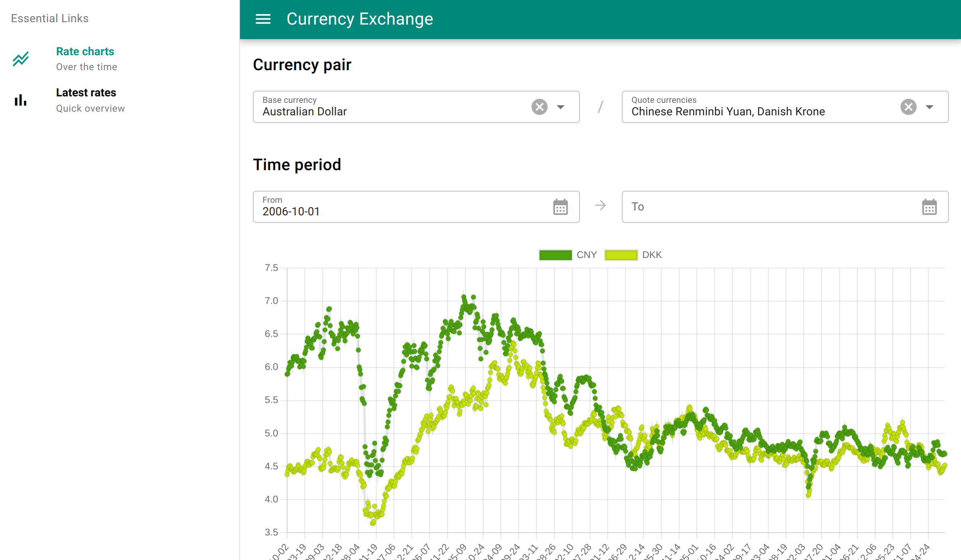This screenshot has height=560, width=961.
Task: Click the arrow between date fields
Action: click(x=600, y=206)
